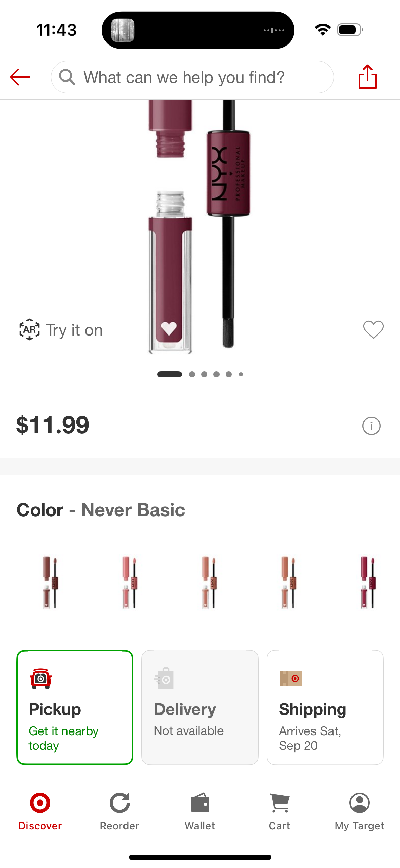This screenshot has width=400, height=868.
Task: Pick the first brown lipstick color swatch
Action: pyautogui.click(x=51, y=582)
